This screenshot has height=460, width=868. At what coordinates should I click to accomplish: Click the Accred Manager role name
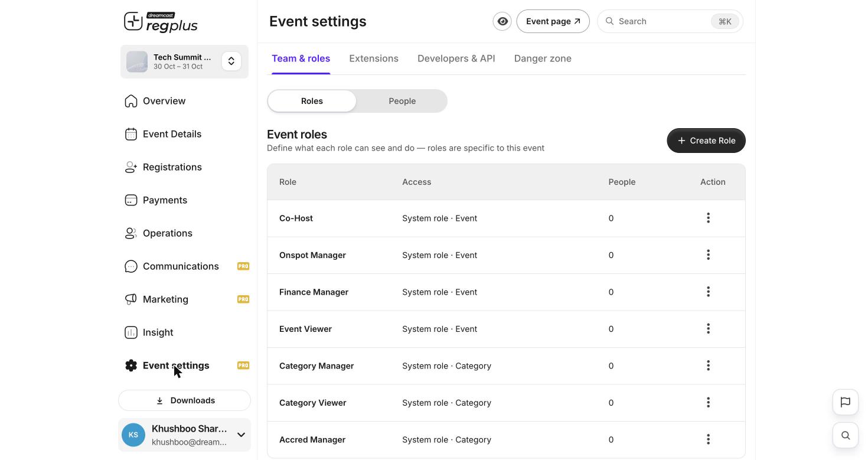point(312,440)
